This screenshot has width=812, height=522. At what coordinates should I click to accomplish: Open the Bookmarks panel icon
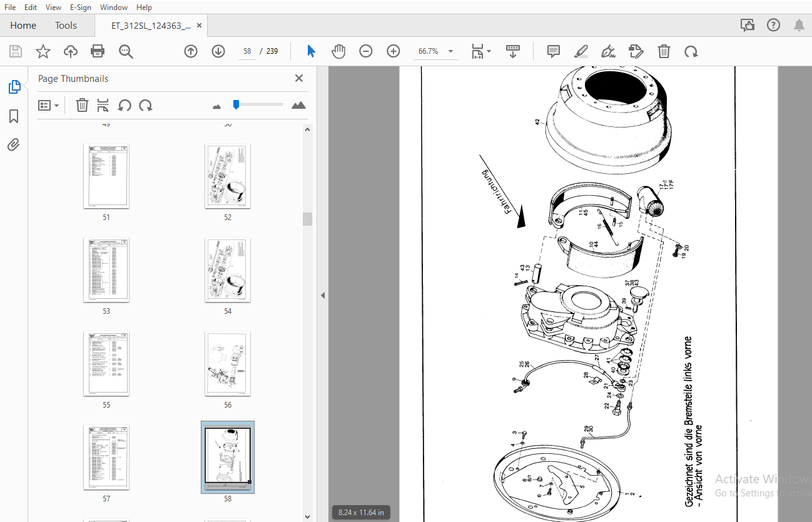pyautogui.click(x=14, y=116)
